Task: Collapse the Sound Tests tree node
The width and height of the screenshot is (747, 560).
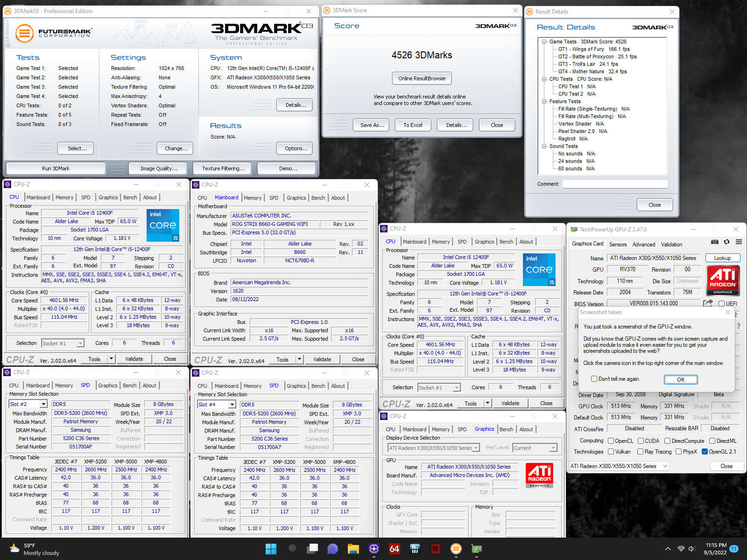Action: 544,146
